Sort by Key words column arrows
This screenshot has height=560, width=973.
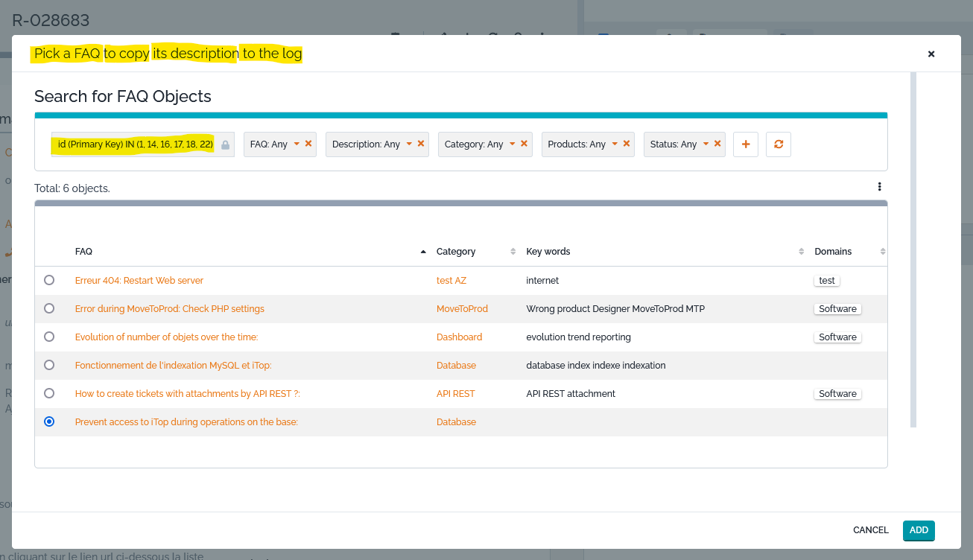point(801,252)
